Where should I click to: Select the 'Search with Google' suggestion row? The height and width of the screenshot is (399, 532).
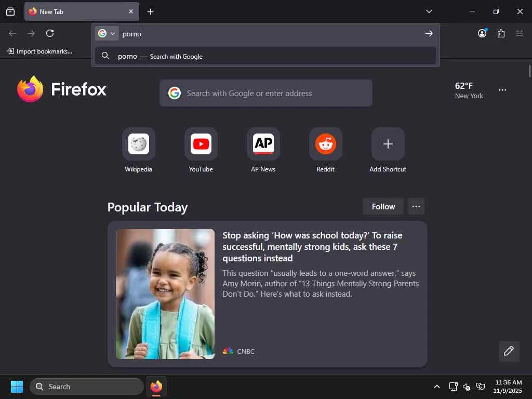tap(265, 56)
